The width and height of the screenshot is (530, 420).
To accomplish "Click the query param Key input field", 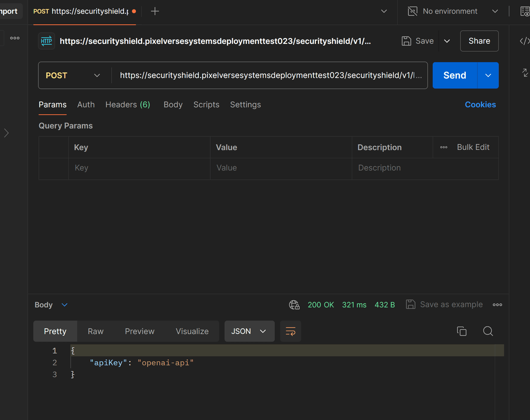I will click(139, 168).
